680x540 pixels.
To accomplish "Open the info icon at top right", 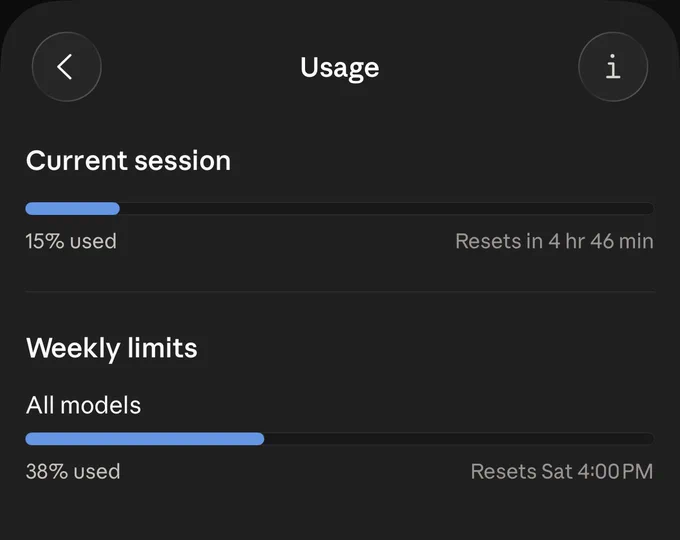I will click(613, 67).
